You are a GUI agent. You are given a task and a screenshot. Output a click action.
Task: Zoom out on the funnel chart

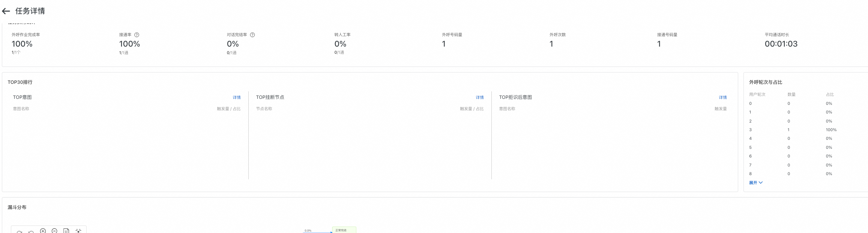pos(55,230)
